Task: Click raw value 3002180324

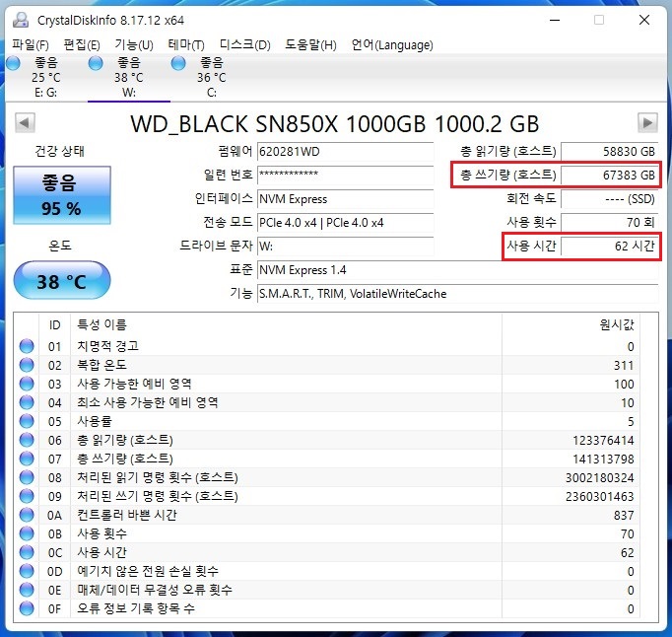Action: click(599, 478)
